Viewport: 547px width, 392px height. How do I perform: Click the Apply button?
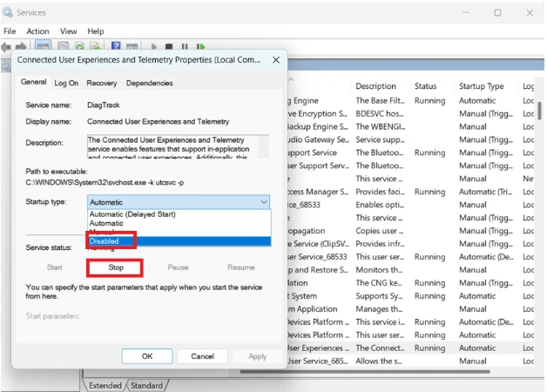point(258,356)
